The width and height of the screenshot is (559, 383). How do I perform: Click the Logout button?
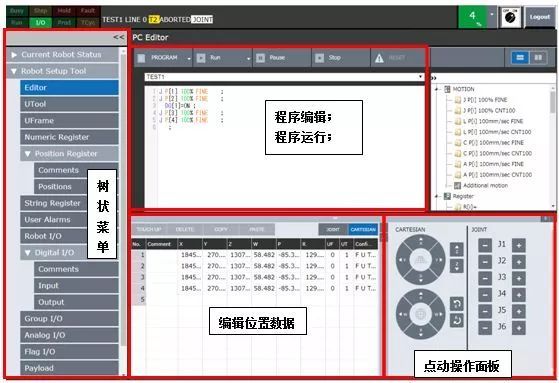point(539,17)
